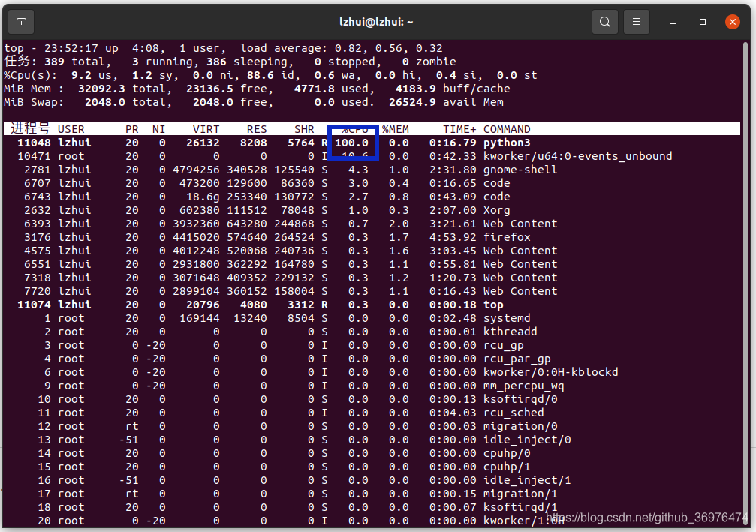The image size is (756, 532).
Task: Click the kworker/0:0H-kblockd command
Action: coord(550,372)
